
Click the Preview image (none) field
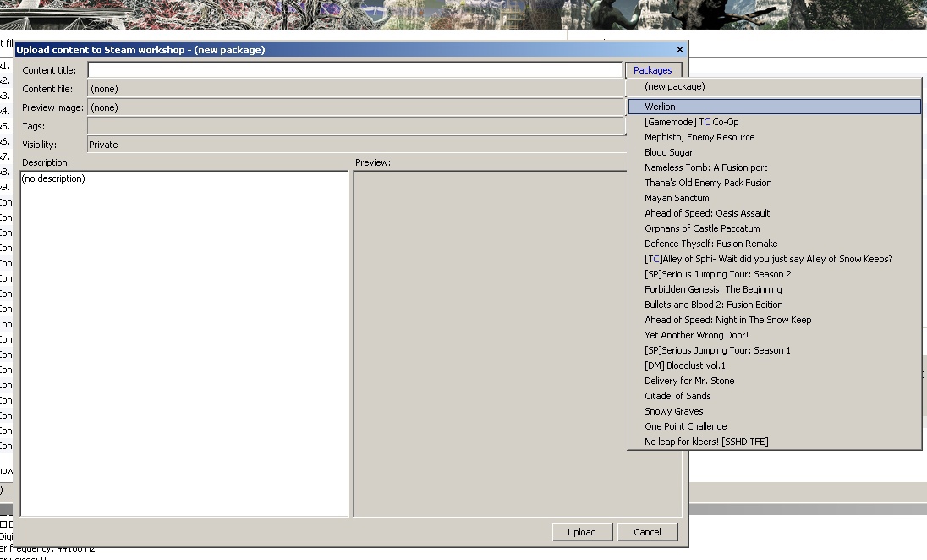354,107
